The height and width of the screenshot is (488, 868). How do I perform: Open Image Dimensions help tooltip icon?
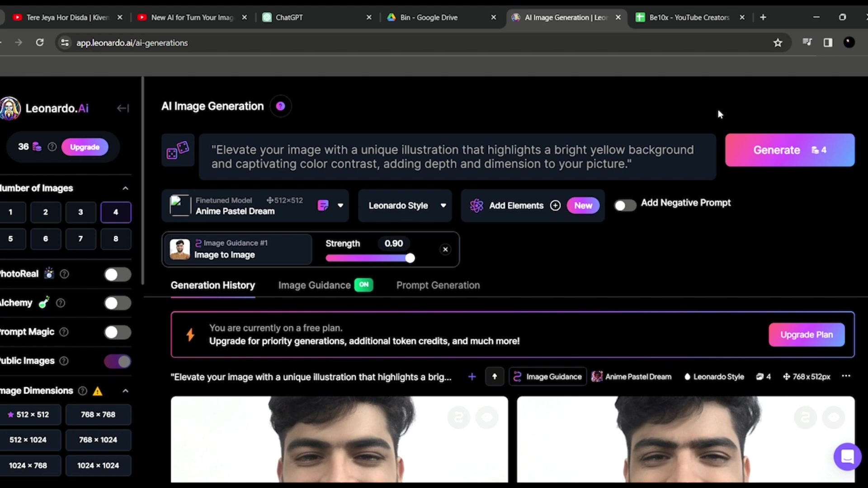[82, 391]
